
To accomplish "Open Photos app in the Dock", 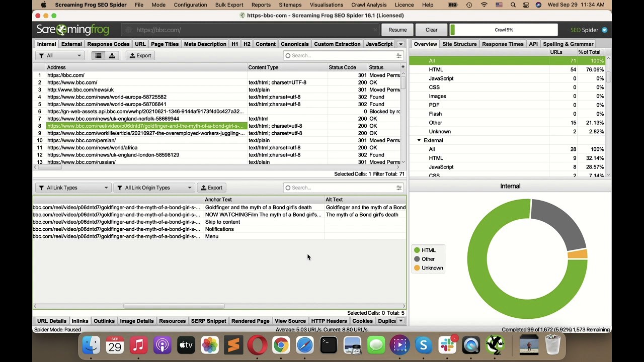I will tap(210, 345).
